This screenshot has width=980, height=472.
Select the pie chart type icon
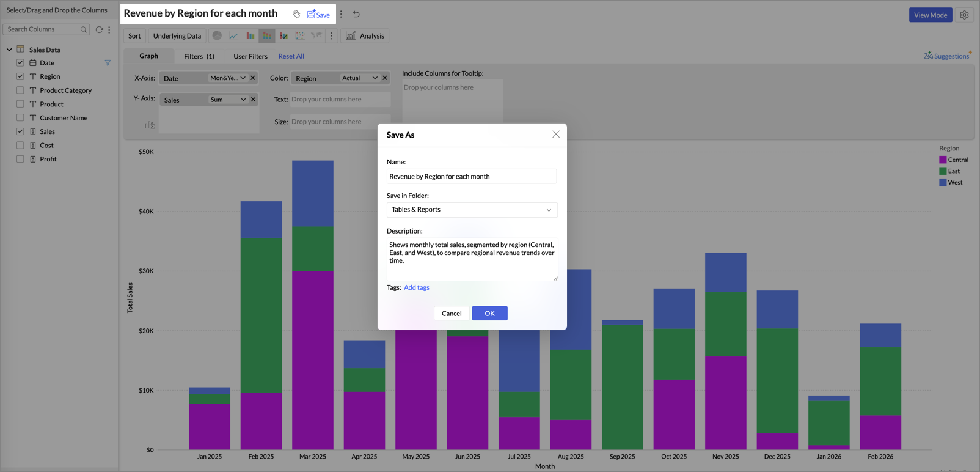[217, 35]
